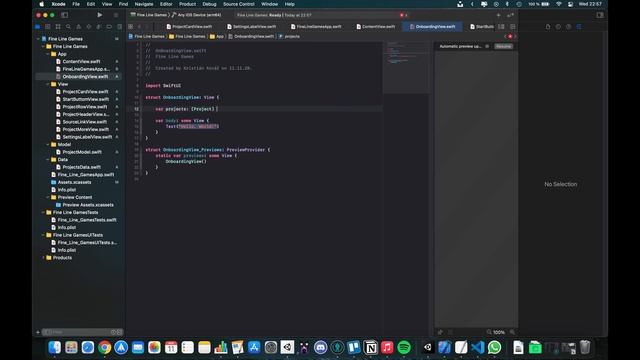Open the Symbol navigator
The width and height of the screenshot is (640, 360).
(58, 27)
